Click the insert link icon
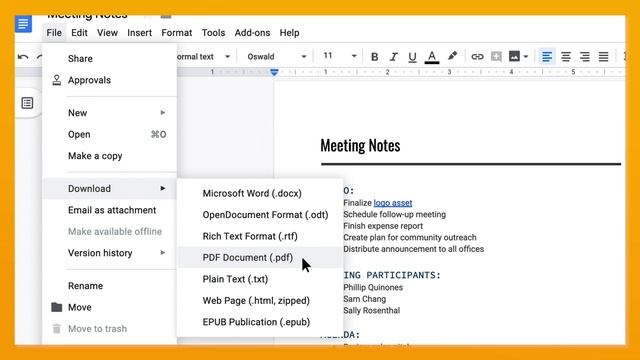The width and height of the screenshot is (640, 360). click(477, 57)
